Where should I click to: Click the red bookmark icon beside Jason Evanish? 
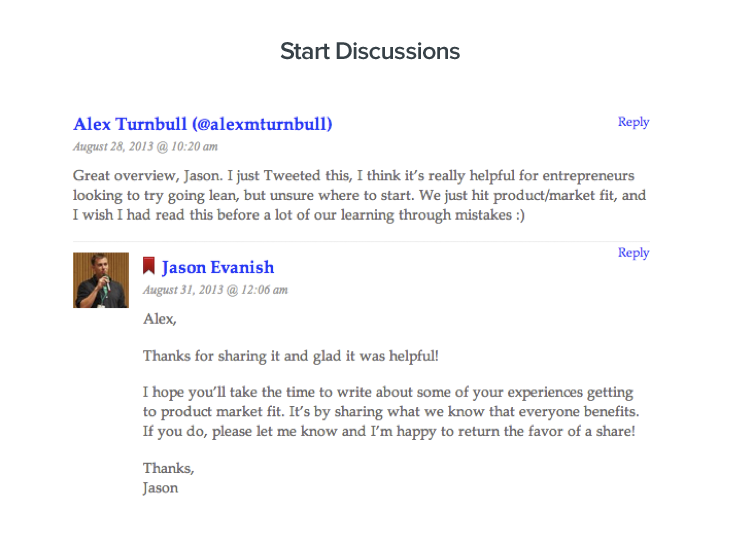coord(149,266)
